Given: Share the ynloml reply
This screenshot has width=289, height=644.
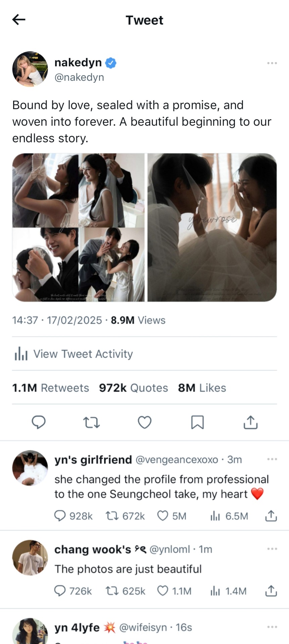Looking at the screenshot, I should click(271, 591).
